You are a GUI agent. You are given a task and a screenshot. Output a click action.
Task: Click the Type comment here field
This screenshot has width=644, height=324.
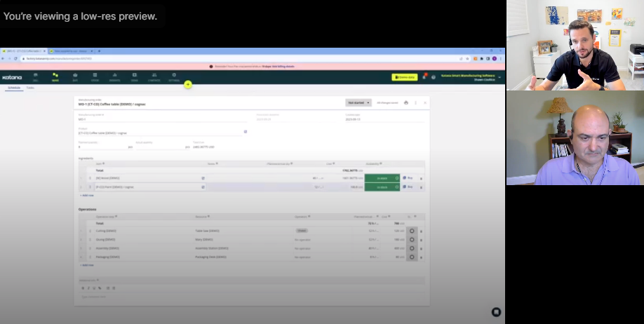pos(251,297)
